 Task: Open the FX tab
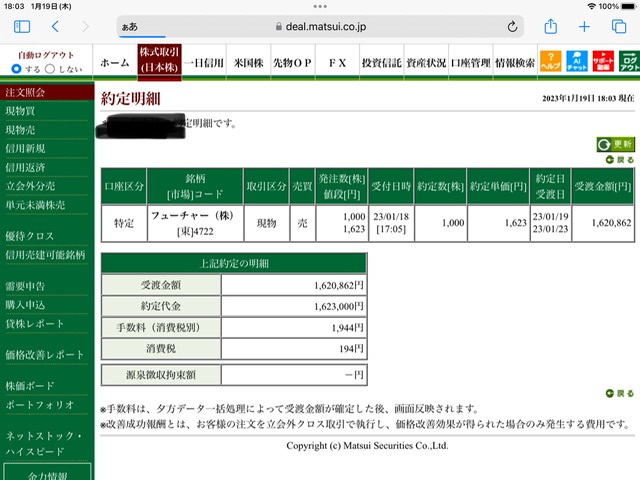click(337, 63)
